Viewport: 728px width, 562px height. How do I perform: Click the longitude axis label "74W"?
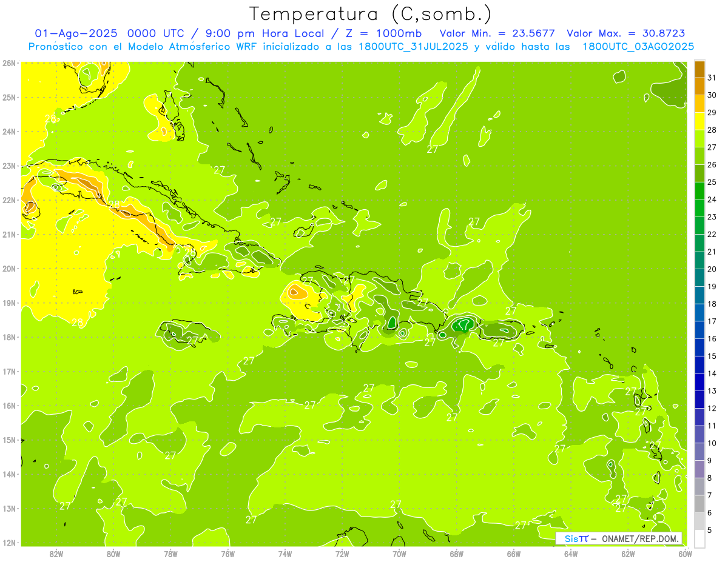tap(285, 554)
